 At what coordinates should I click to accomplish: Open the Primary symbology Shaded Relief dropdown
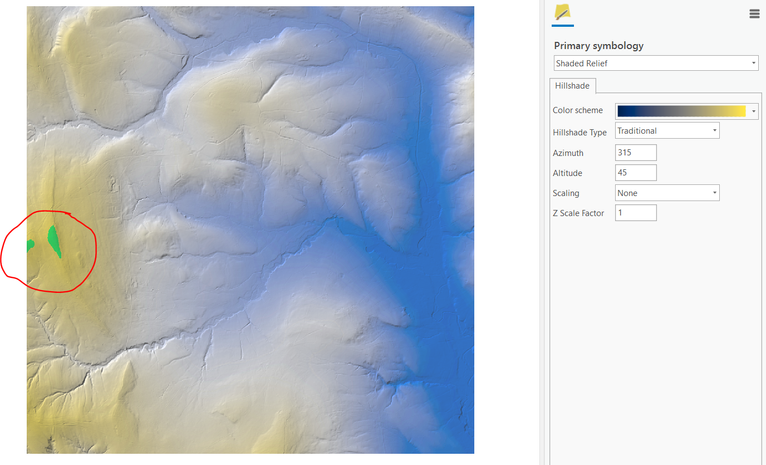[656, 63]
